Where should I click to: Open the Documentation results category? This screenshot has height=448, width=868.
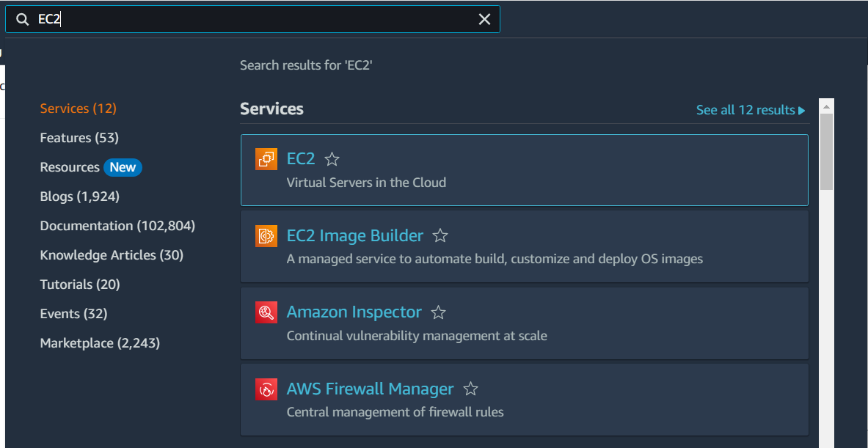(x=117, y=225)
